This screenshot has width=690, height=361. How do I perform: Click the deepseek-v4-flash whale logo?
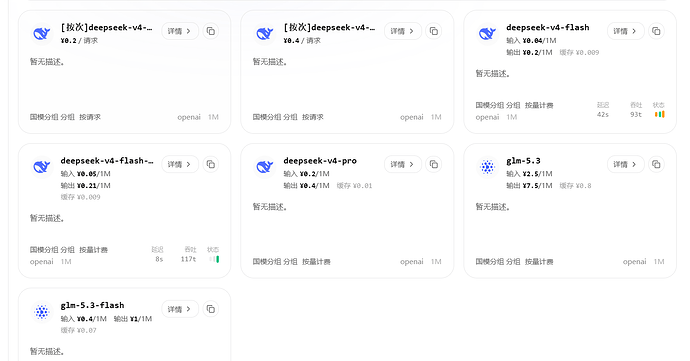(487, 34)
